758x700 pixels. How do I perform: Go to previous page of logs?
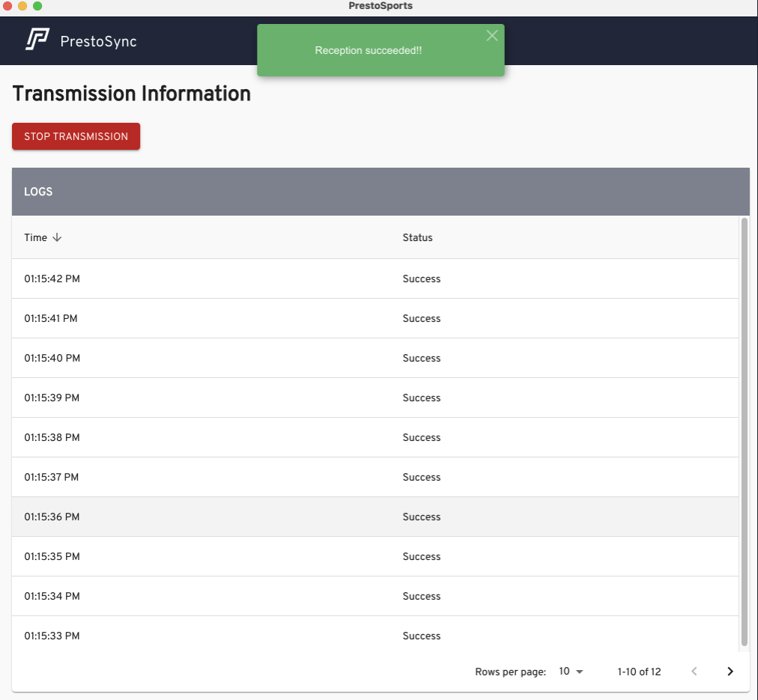pyautogui.click(x=694, y=672)
